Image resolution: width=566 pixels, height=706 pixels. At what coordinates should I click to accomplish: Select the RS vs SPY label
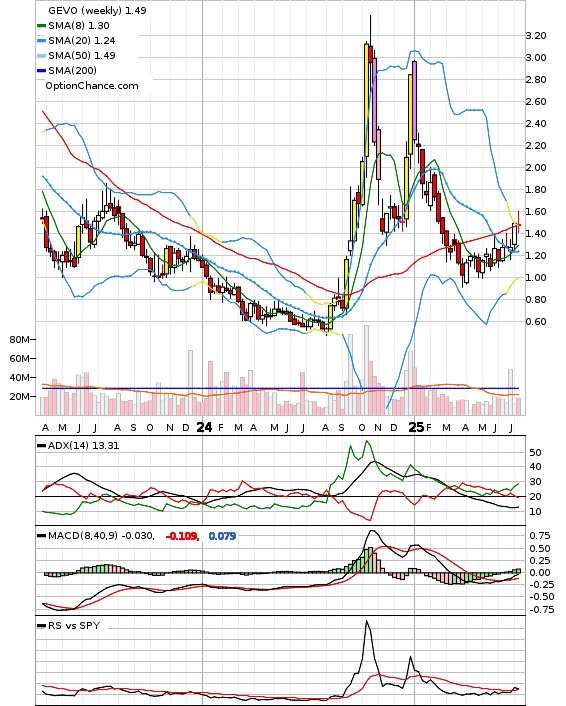(x=74, y=626)
